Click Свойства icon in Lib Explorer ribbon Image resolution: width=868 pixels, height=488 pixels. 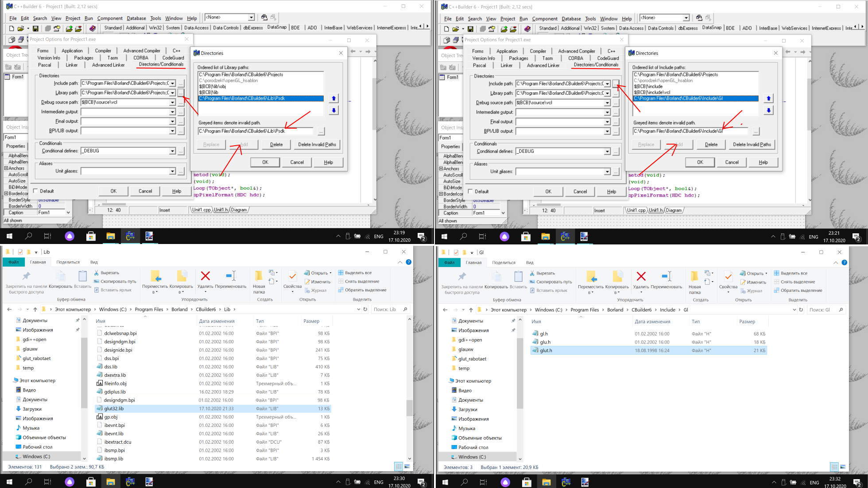[292, 276]
